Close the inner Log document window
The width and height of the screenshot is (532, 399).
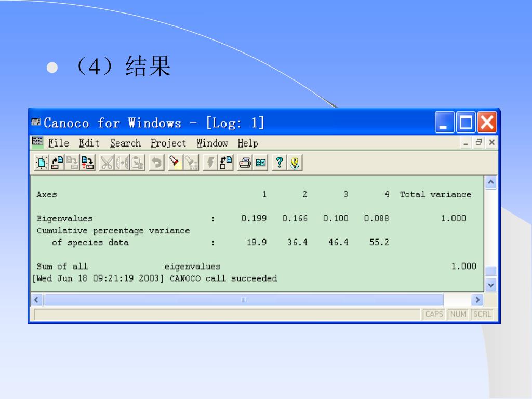491,143
